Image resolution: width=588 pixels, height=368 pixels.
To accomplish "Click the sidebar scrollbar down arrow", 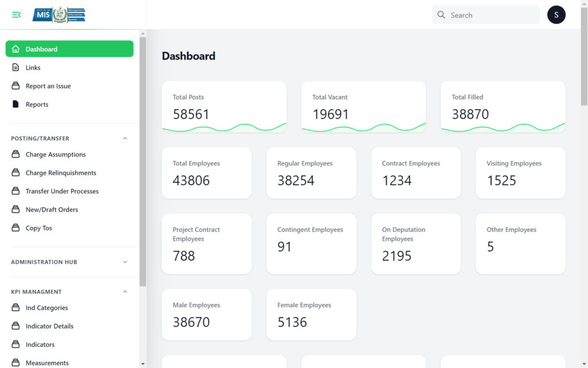I will click(x=143, y=363).
